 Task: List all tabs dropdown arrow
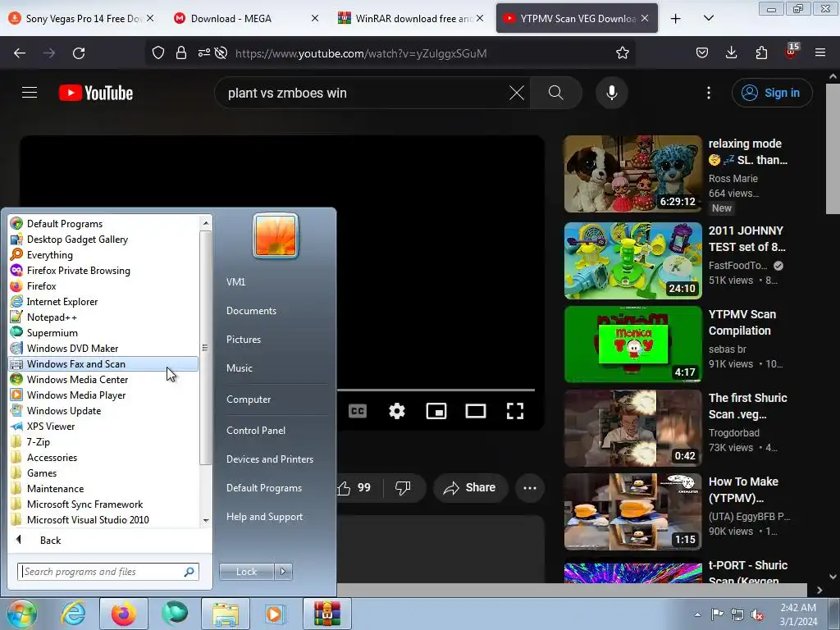click(708, 18)
